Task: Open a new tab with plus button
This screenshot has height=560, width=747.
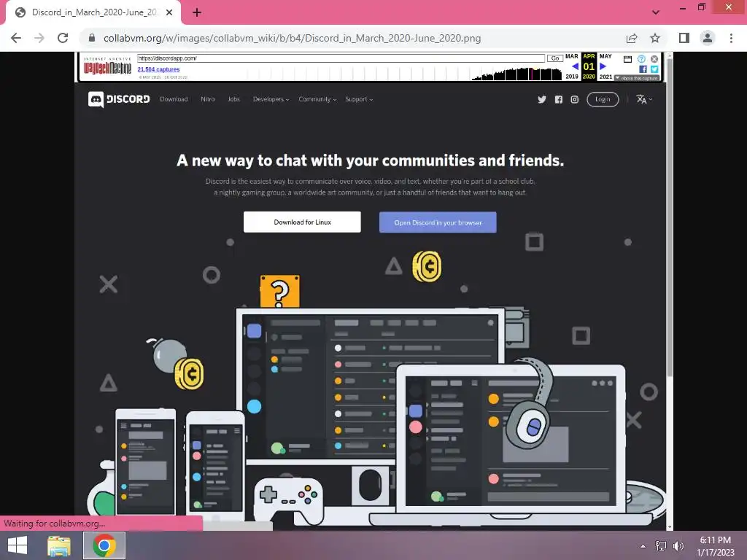Action: point(197,12)
